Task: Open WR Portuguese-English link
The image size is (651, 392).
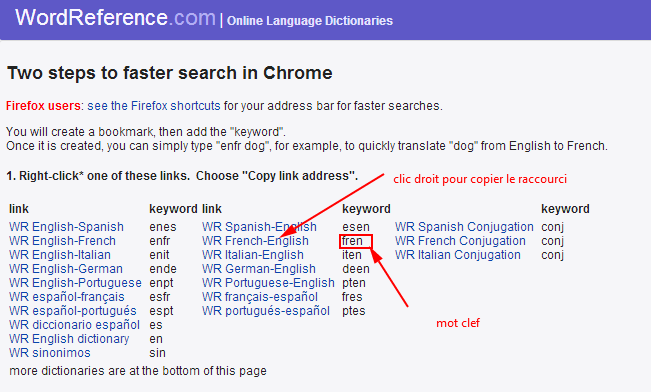Action: [x=268, y=283]
